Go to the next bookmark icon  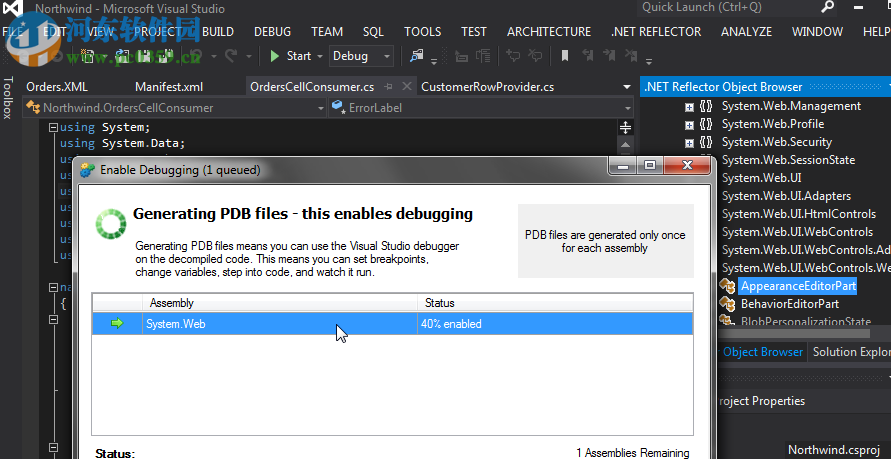609,56
